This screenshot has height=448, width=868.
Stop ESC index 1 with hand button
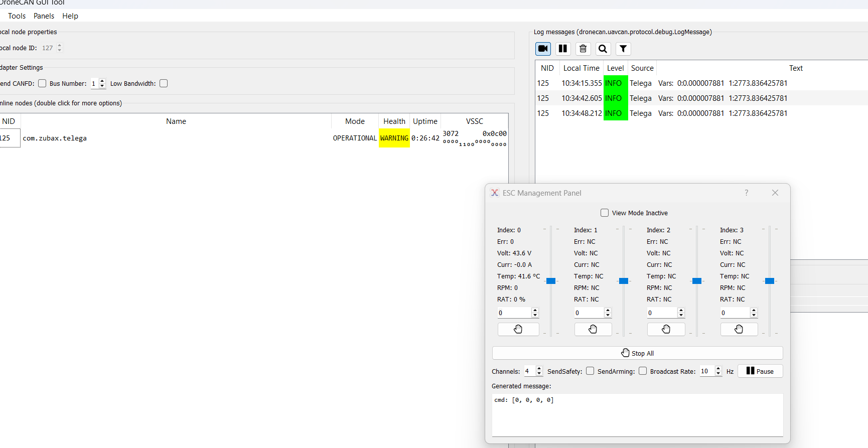593,329
